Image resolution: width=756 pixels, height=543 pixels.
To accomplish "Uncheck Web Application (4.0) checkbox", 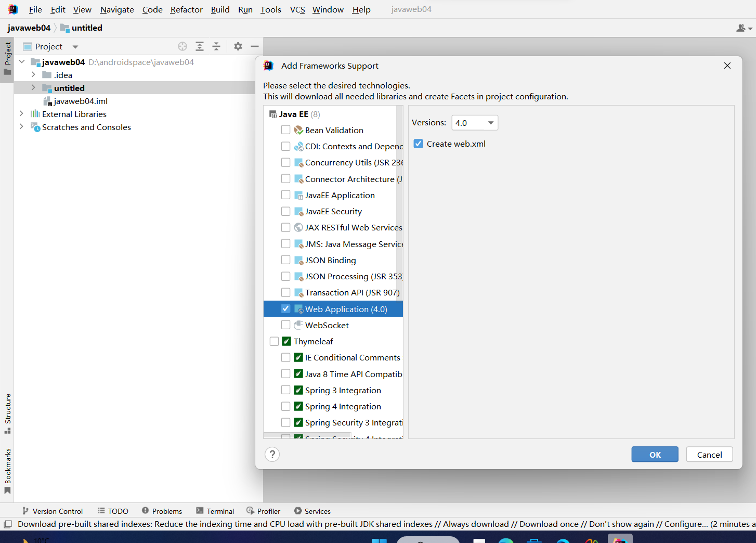I will [285, 308].
